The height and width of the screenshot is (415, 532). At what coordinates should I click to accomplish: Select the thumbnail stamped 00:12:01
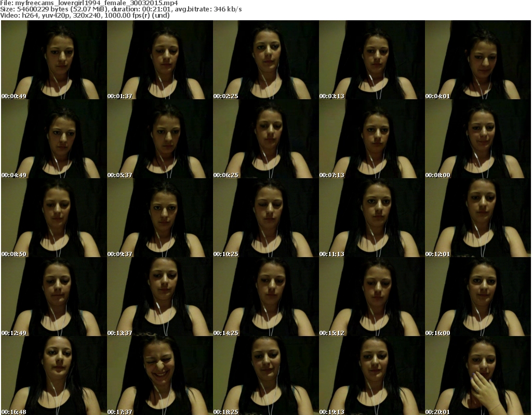point(477,218)
